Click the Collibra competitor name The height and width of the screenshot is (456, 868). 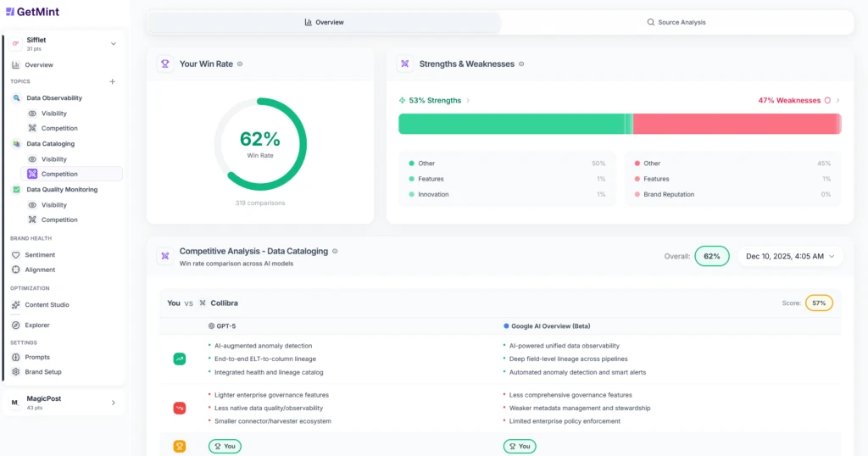click(x=224, y=303)
